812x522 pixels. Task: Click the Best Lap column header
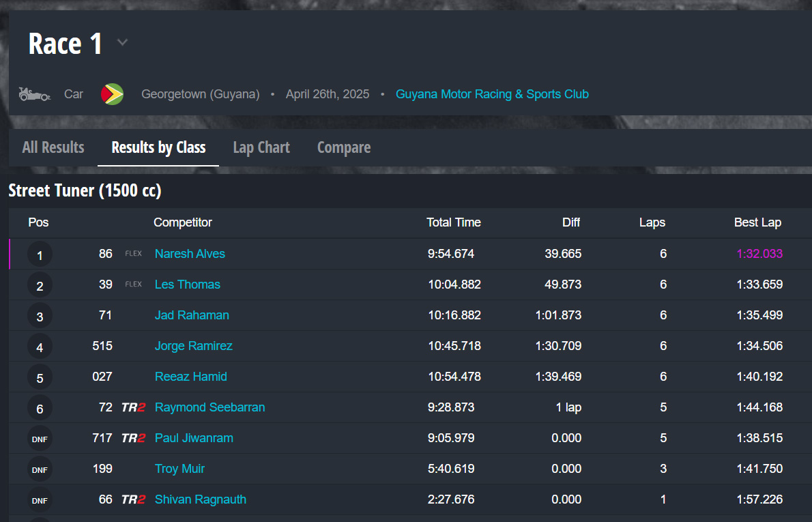click(x=757, y=222)
